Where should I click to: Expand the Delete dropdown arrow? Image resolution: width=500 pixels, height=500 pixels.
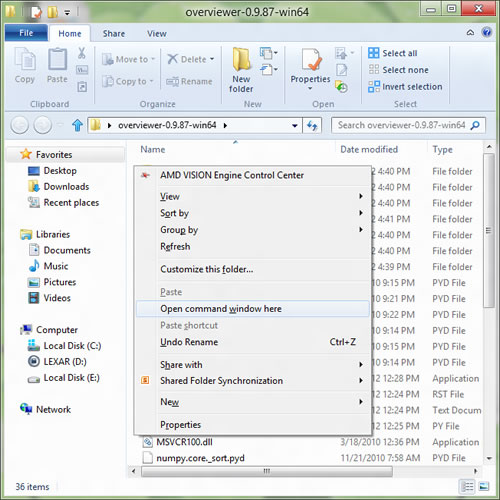pyautogui.click(x=212, y=59)
